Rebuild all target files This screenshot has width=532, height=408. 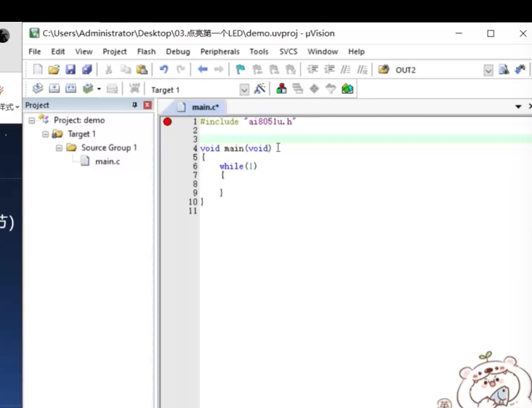point(70,89)
